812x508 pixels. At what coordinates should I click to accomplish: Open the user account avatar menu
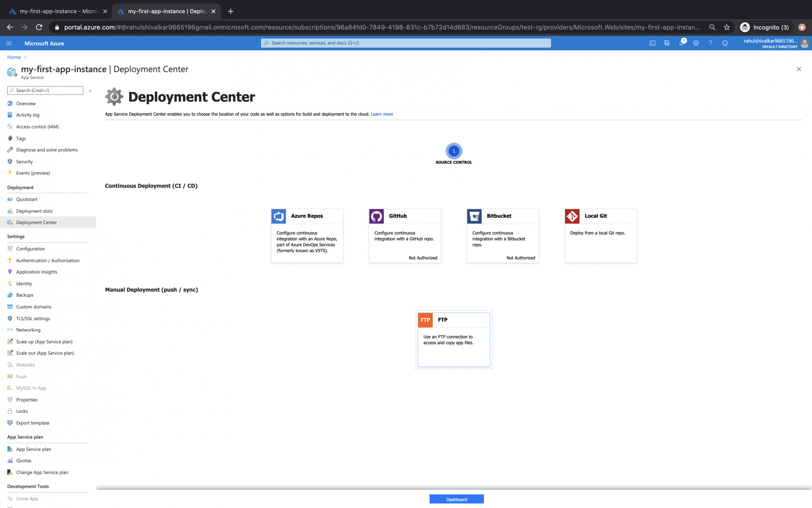805,43
